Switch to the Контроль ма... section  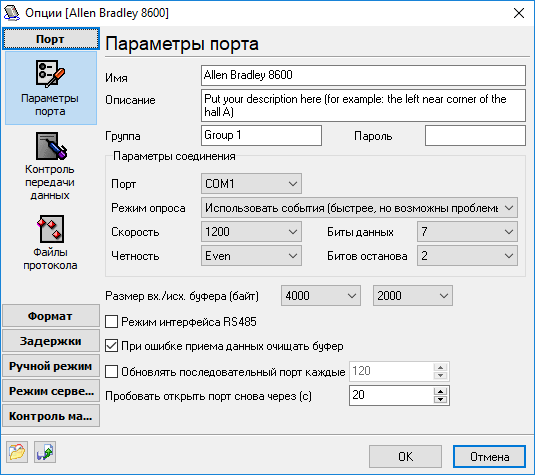click(x=50, y=416)
